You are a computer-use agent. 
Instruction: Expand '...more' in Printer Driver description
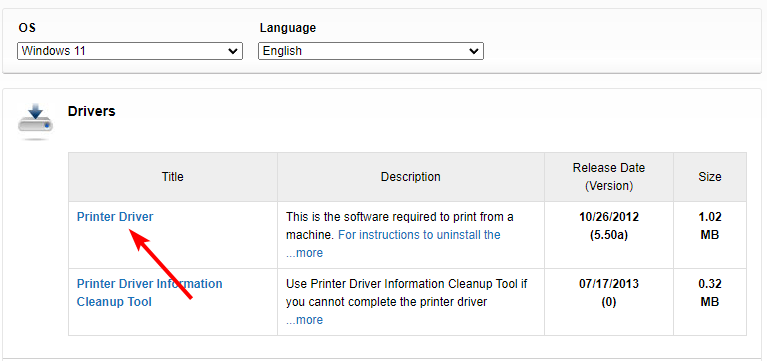tap(304, 253)
